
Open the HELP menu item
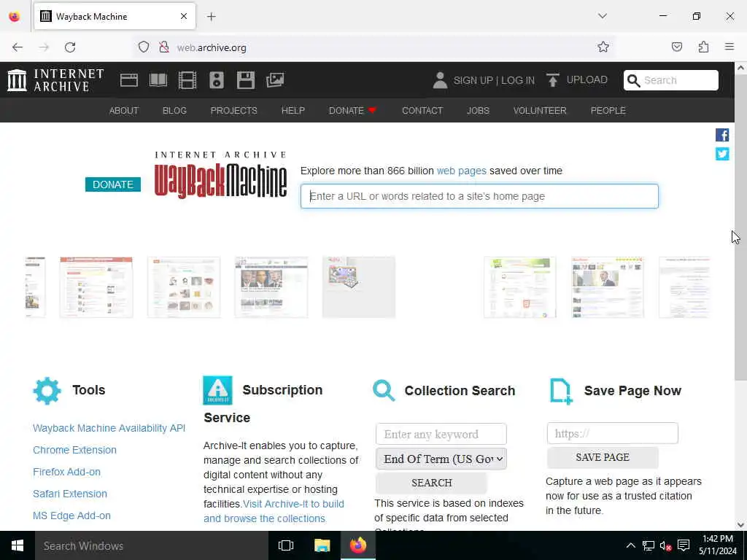293,111
